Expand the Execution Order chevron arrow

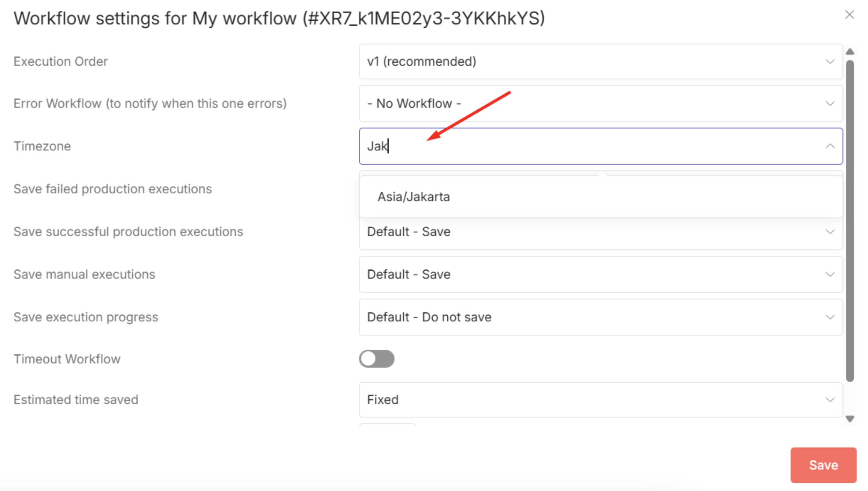coord(830,61)
